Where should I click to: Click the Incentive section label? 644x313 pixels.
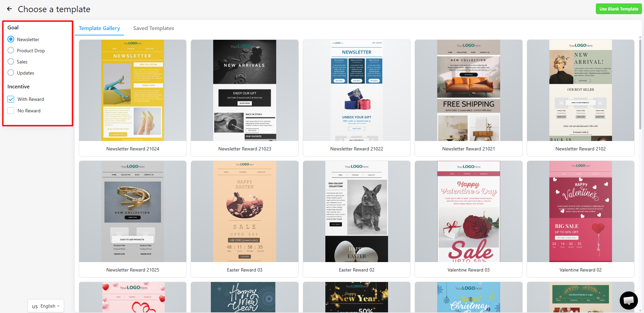pyautogui.click(x=19, y=87)
